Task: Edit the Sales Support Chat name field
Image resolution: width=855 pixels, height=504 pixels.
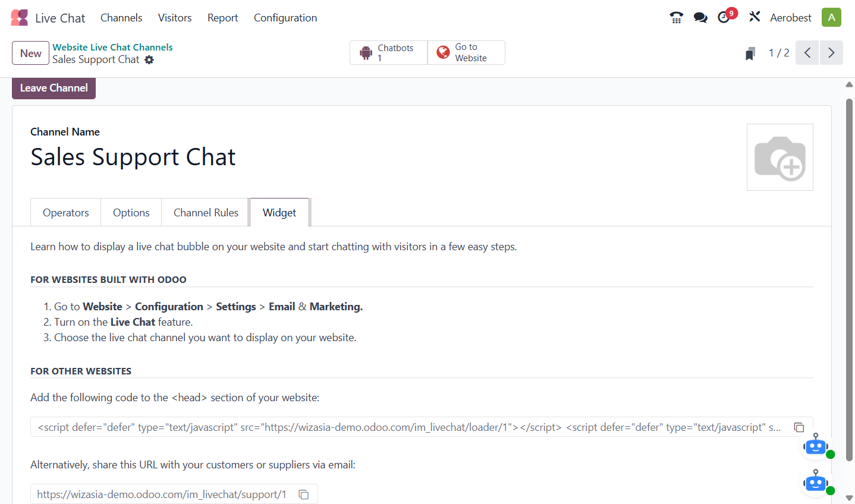Action: (133, 157)
